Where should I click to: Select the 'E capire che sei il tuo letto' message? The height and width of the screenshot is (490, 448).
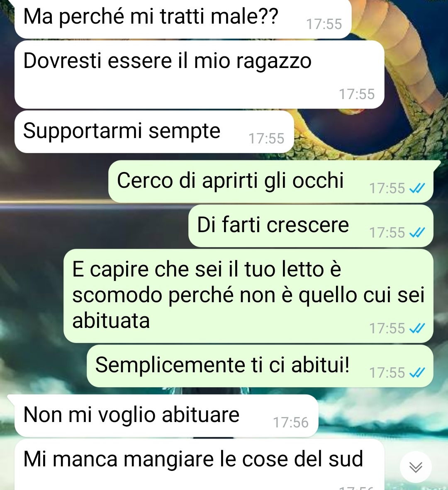click(248, 296)
